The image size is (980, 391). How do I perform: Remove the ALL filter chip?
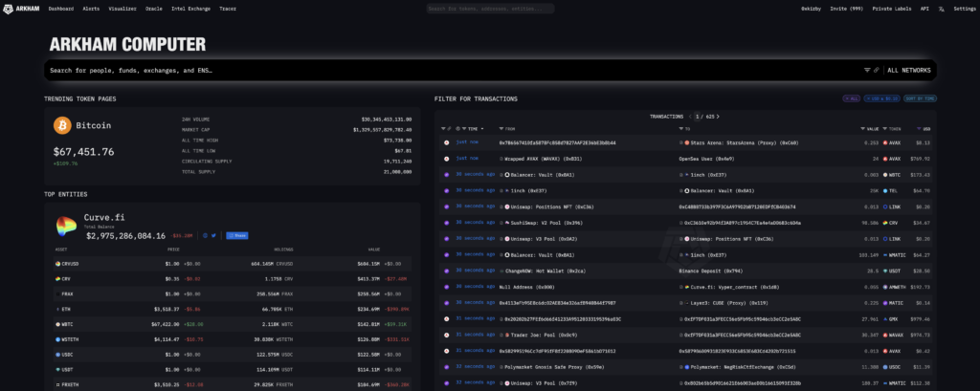(851, 98)
